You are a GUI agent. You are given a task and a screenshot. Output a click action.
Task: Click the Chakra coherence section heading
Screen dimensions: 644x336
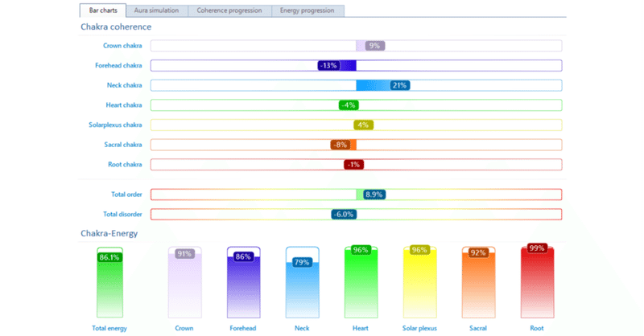click(116, 27)
